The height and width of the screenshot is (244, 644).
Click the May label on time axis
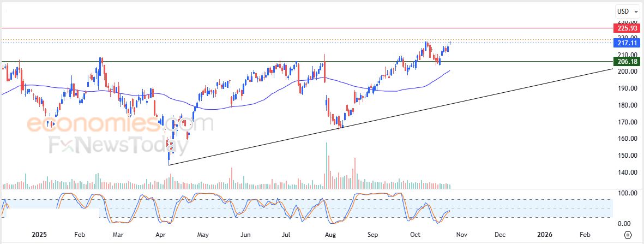click(203, 234)
